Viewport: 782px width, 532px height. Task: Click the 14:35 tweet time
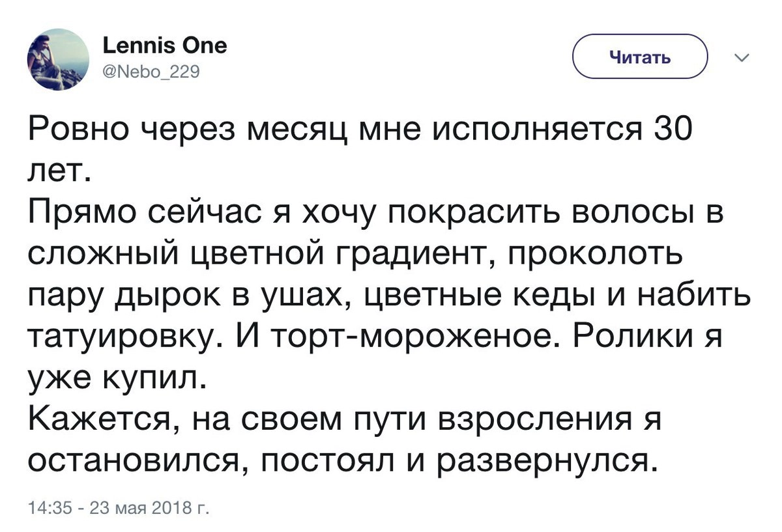43,508
